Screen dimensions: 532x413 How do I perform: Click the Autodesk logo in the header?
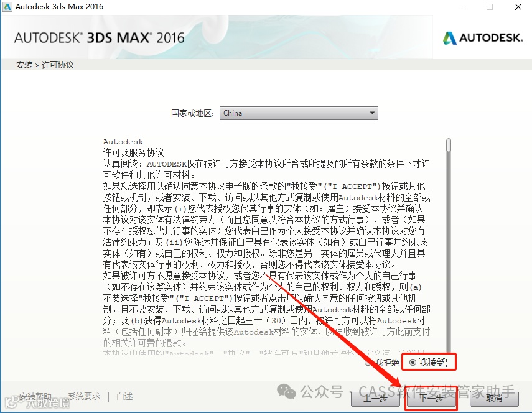click(483, 38)
